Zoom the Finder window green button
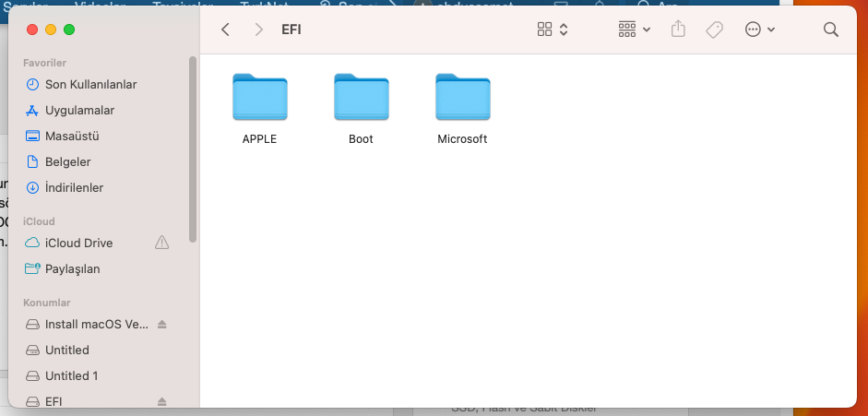Image resolution: width=868 pixels, height=416 pixels. coord(69,30)
